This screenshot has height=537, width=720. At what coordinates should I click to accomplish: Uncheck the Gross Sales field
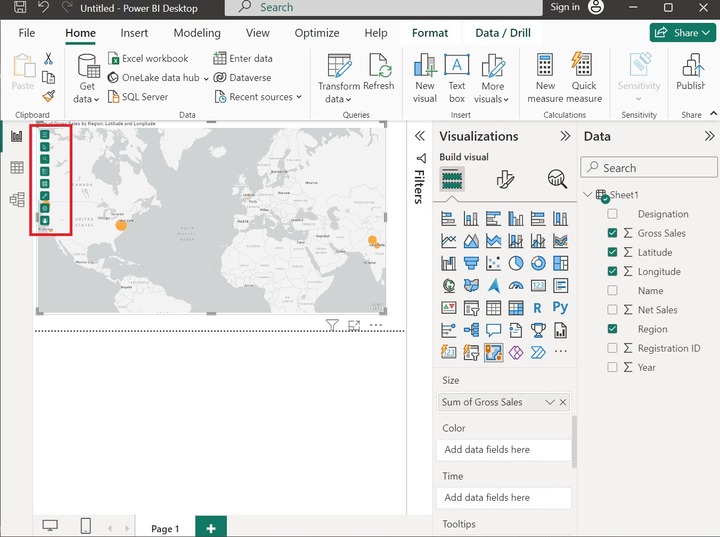coord(612,233)
